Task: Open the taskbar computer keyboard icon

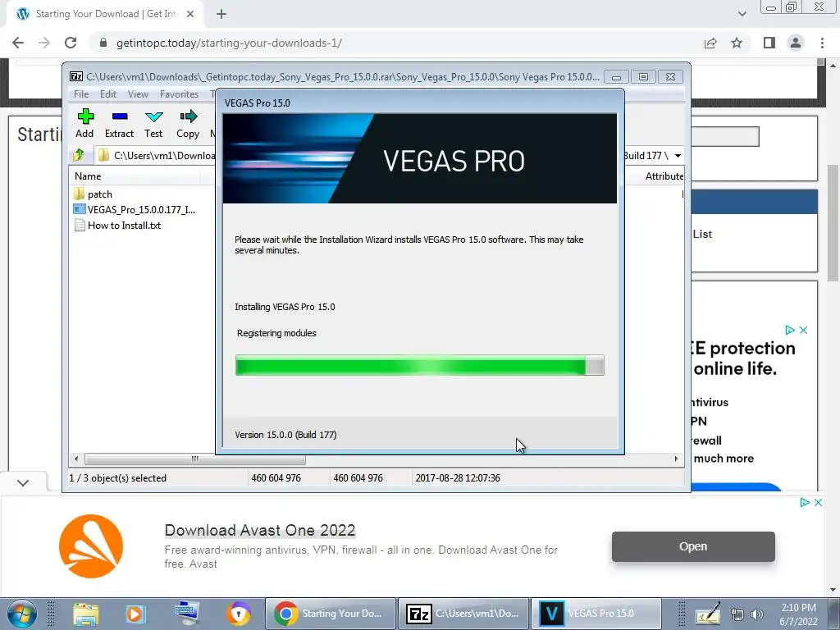Action: click(x=187, y=613)
